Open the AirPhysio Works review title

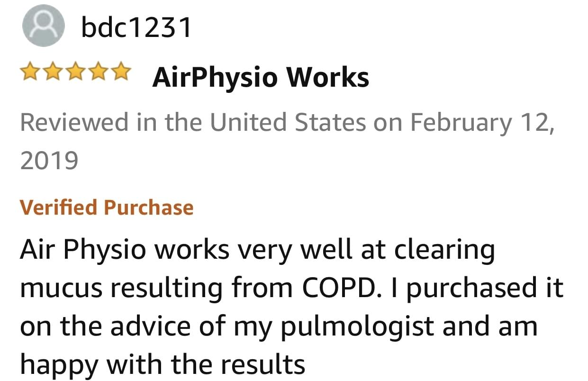261,77
